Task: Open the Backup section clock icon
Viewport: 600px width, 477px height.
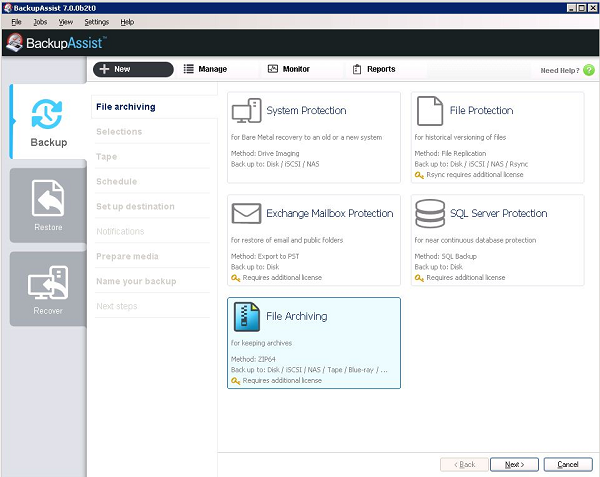Action: [47, 114]
